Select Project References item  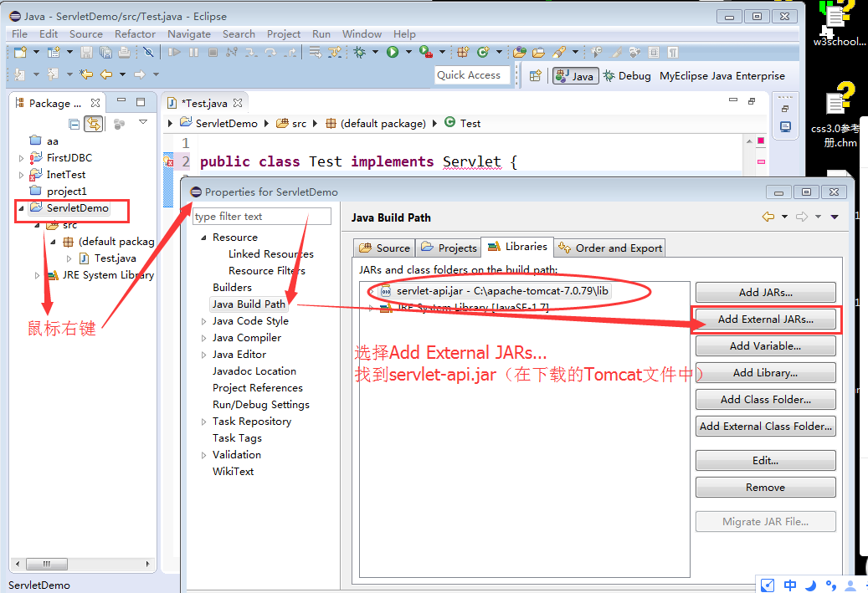coord(258,388)
